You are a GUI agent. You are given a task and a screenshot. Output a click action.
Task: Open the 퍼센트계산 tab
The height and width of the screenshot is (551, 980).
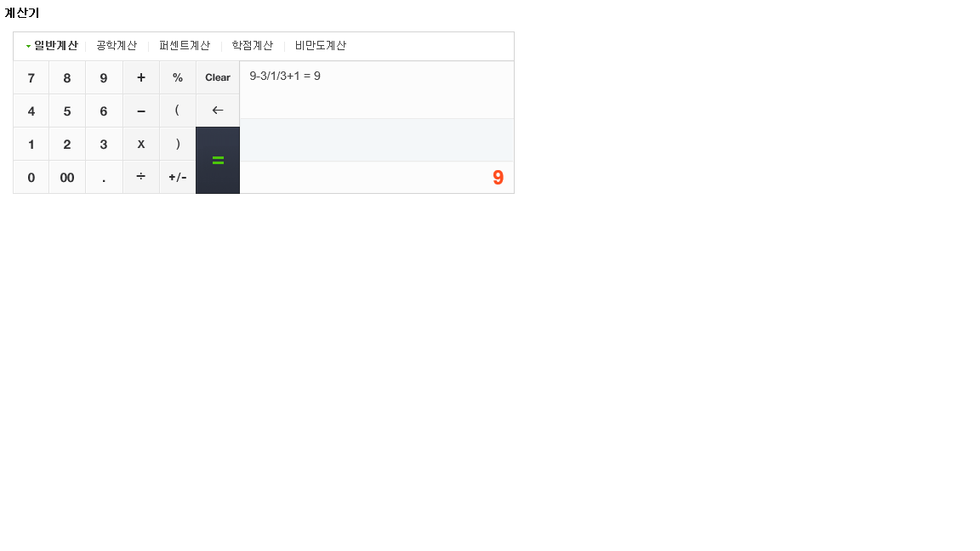(185, 46)
